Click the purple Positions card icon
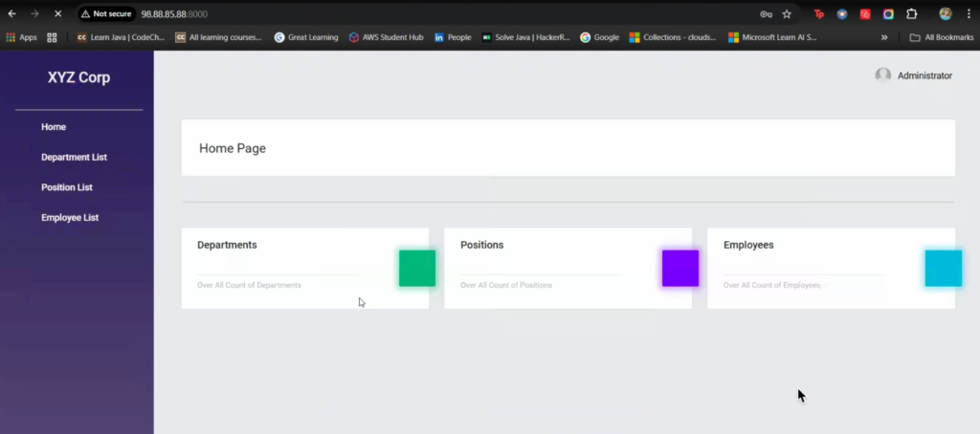 pyautogui.click(x=679, y=269)
